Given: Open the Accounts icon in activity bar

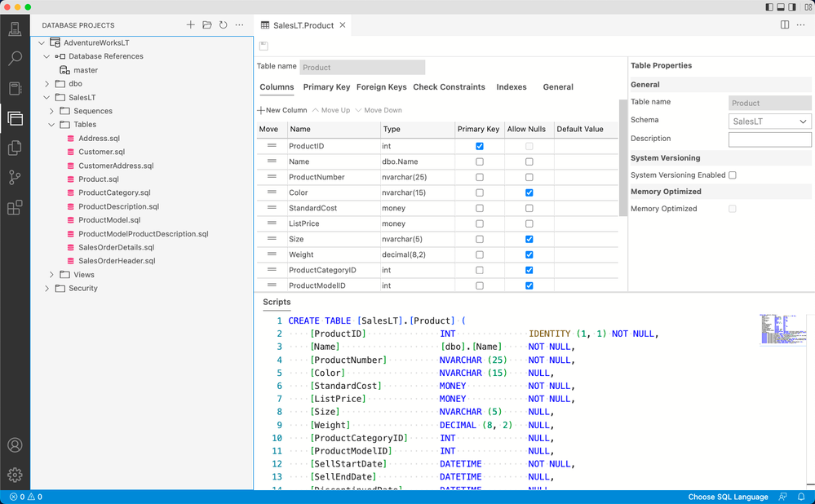Looking at the screenshot, I should 15,445.
